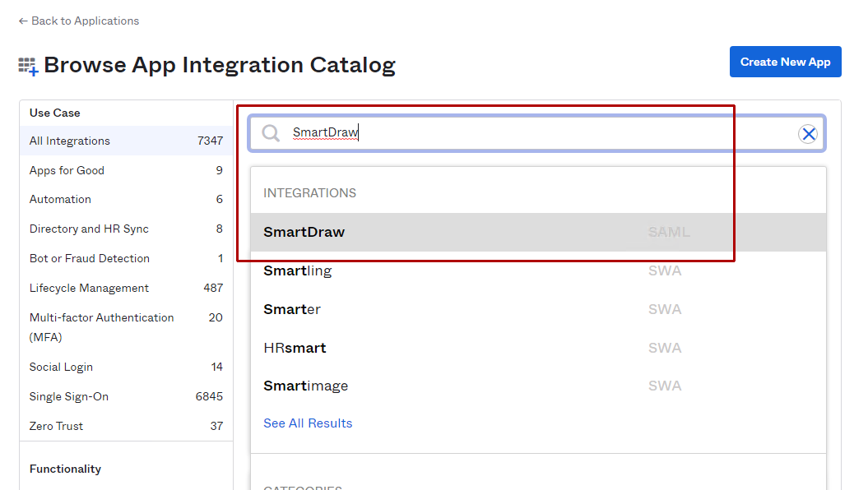Click the app catalog grid icon
This screenshot has height=490, width=868.
(29, 66)
